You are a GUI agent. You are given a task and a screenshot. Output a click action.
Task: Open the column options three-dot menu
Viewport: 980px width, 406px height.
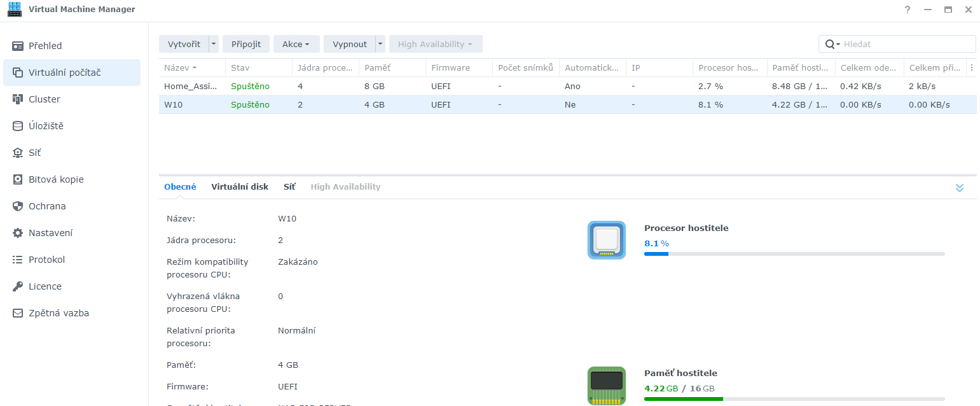[971, 67]
